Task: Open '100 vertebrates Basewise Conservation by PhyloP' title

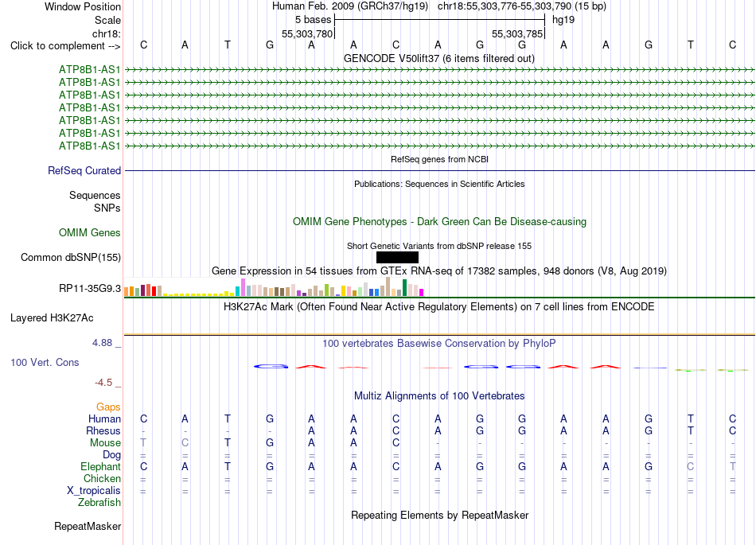Action: tap(439, 343)
